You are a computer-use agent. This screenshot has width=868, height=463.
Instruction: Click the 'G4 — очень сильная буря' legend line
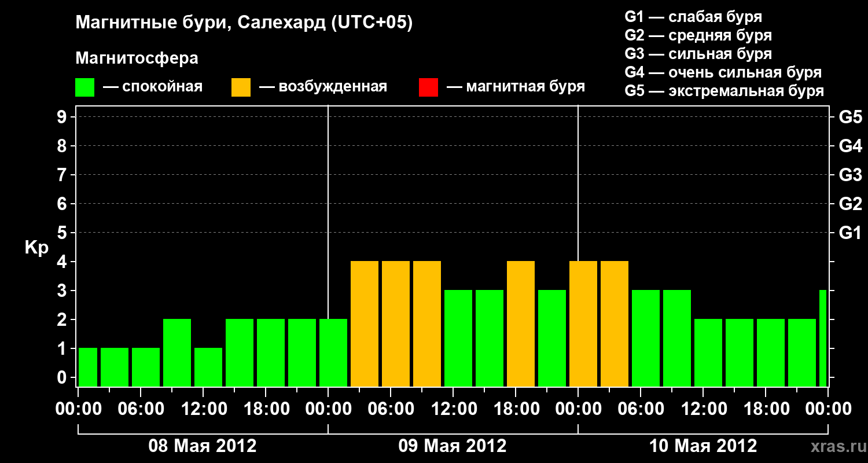(723, 72)
